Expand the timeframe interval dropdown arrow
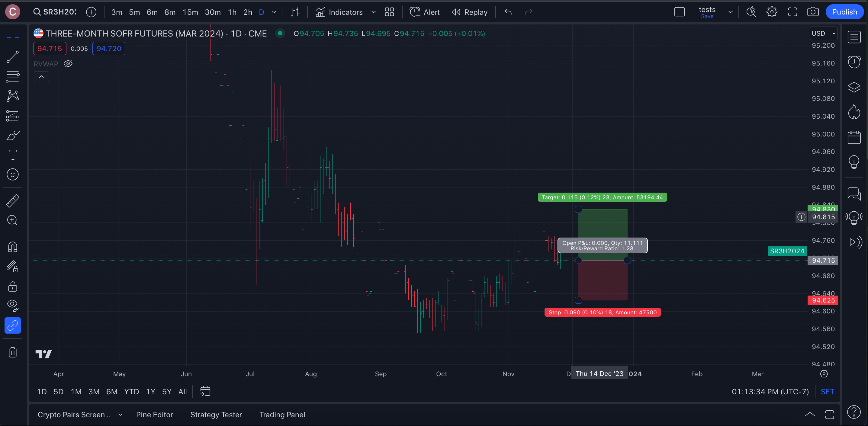 274,12
